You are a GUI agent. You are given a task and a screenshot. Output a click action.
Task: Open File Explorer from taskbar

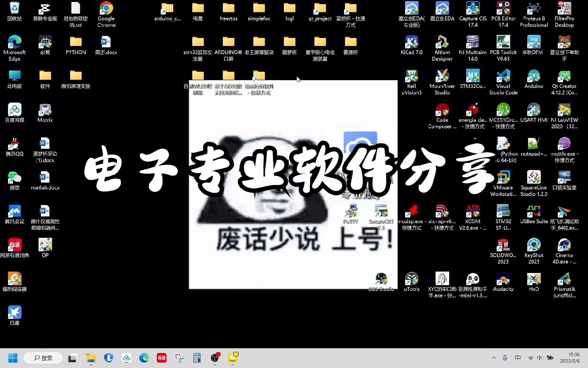(x=91, y=358)
